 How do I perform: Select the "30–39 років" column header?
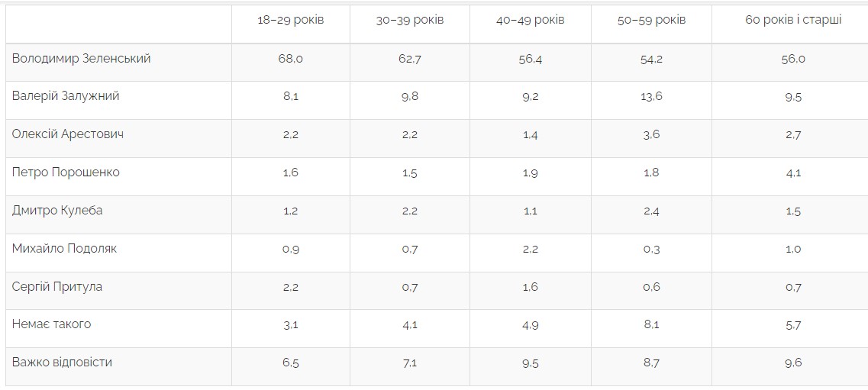coord(409,20)
